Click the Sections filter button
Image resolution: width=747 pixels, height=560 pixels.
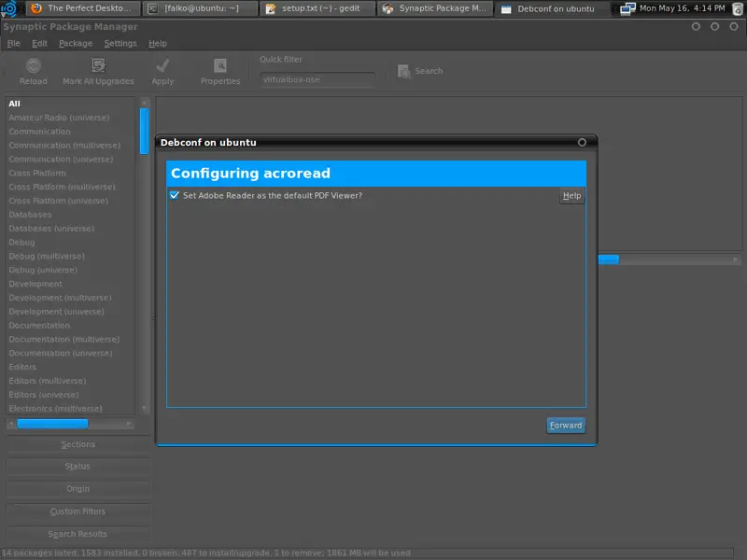[78, 444]
